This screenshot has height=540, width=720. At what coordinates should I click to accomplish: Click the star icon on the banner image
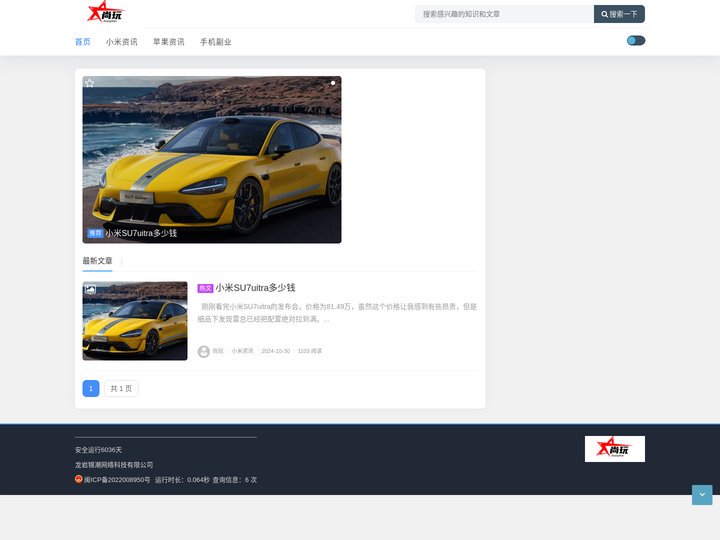click(90, 83)
